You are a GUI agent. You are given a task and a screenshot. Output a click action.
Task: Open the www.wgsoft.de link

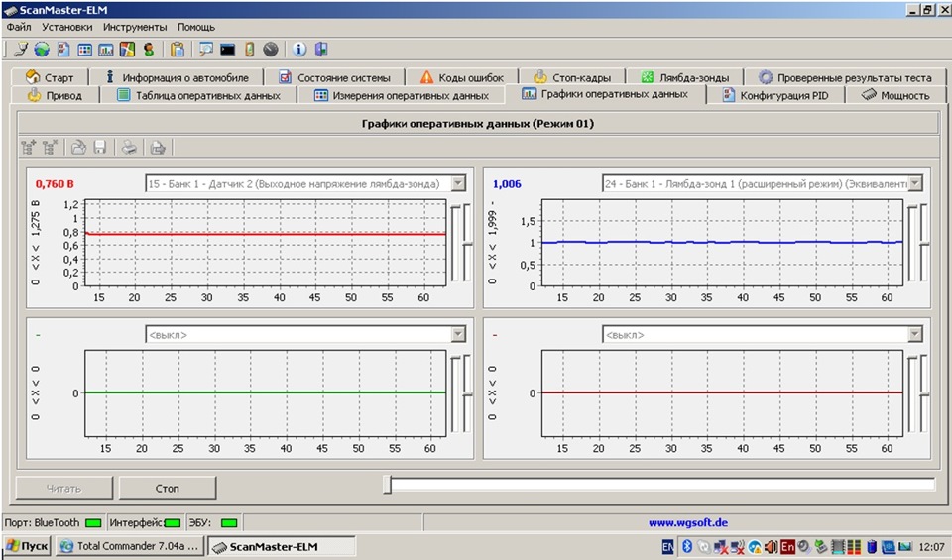(x=688, y=522)
